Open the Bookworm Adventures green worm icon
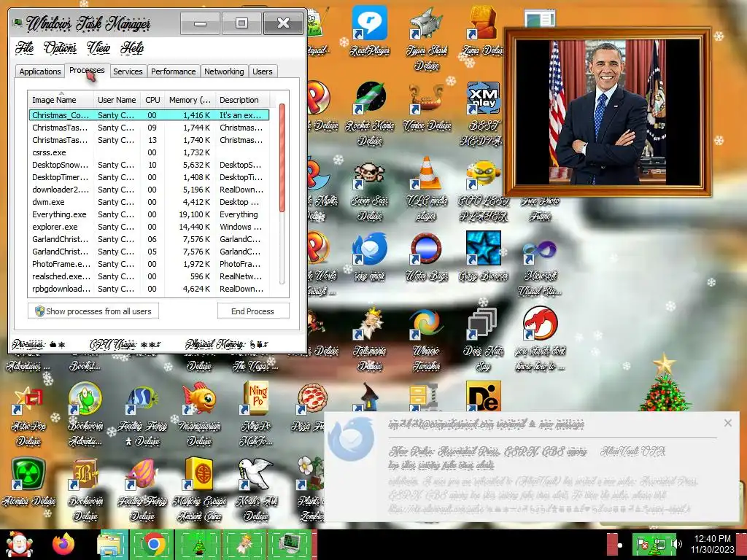 [85, 414]
